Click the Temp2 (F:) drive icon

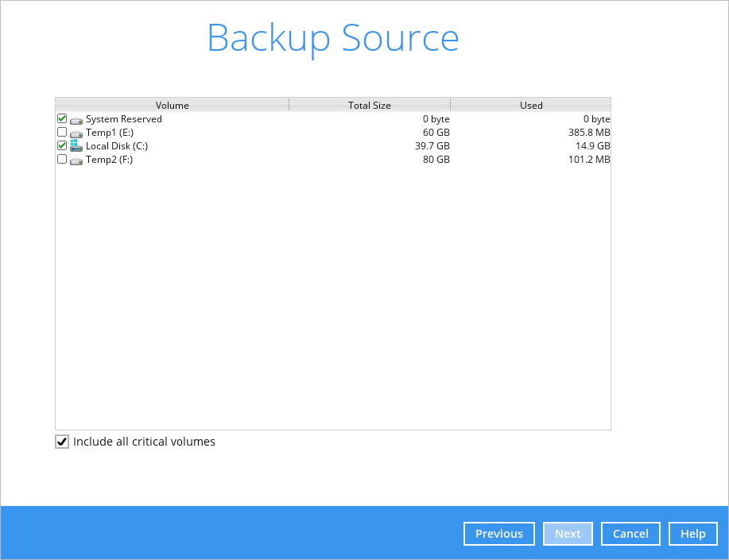76,160
